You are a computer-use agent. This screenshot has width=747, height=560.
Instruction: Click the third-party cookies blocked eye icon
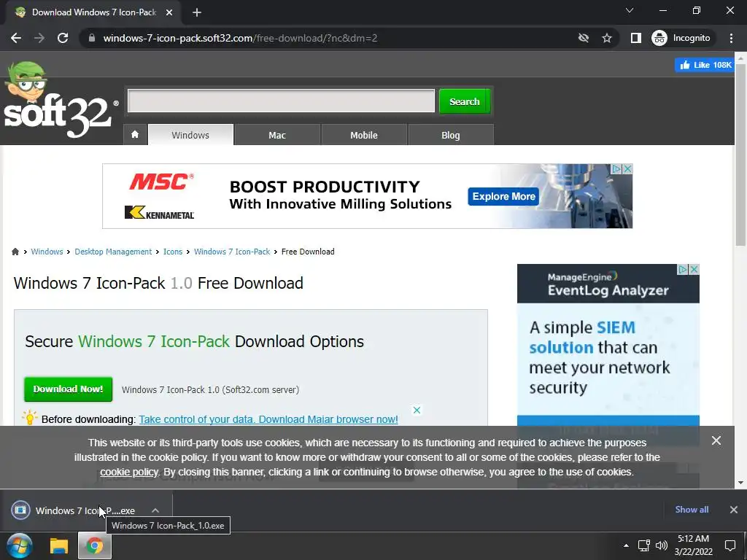583,38
